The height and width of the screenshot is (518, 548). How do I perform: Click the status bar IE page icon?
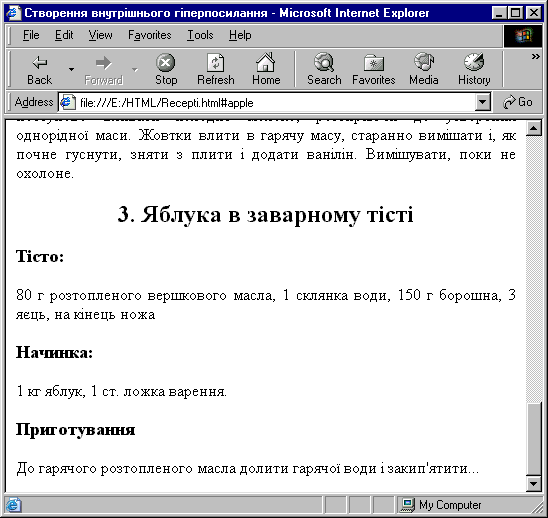point(13,505)
